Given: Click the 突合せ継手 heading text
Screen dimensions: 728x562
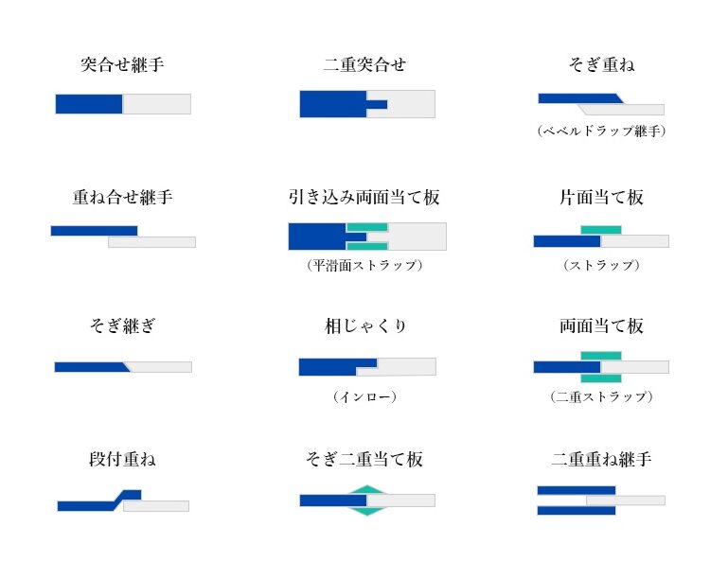Looking at the screenshot, I should pyautogui.click(x=122, y=64).
